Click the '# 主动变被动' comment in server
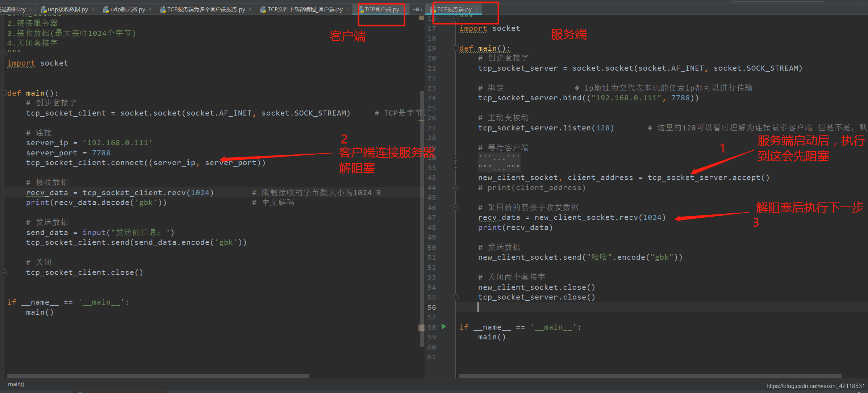Viewport: 868px width, 393px height. point(504,118)
